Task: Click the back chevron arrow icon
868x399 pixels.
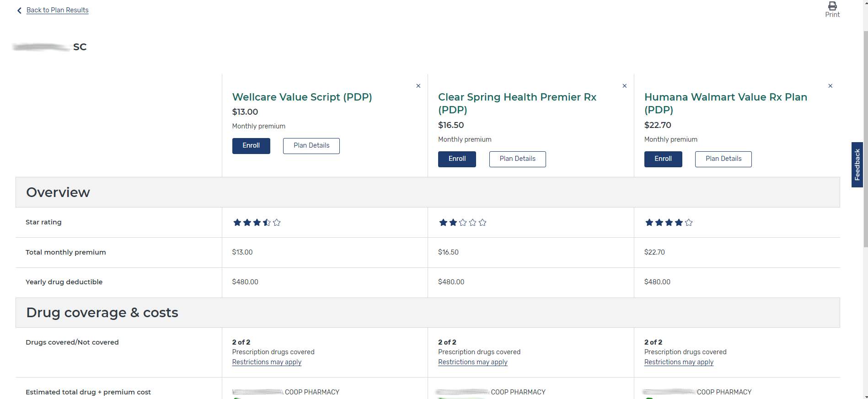Action: [19, 10]
